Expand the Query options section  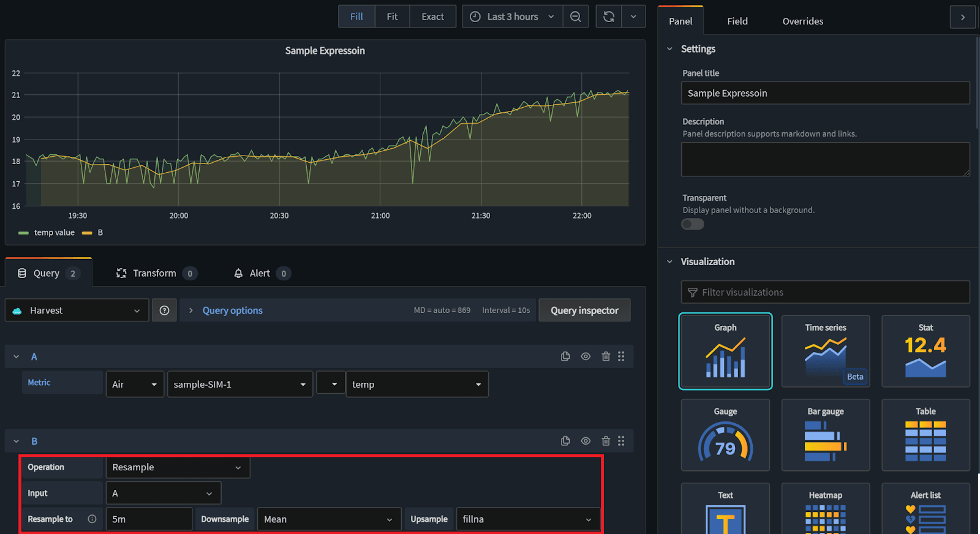pos(232,310)
